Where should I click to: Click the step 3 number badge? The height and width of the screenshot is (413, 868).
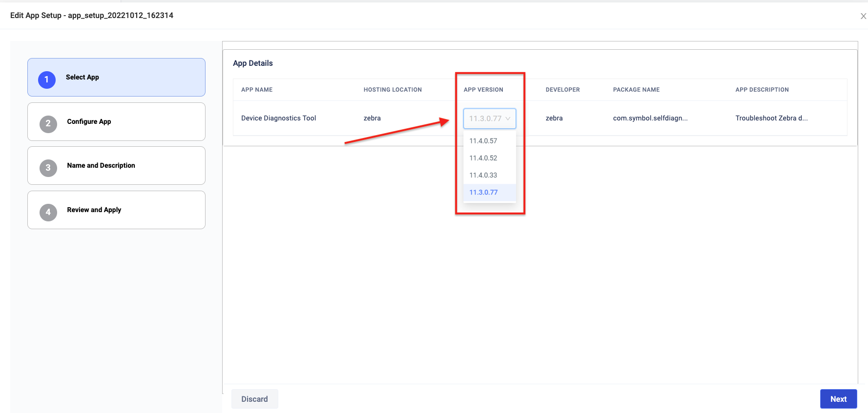coord(48,168)
